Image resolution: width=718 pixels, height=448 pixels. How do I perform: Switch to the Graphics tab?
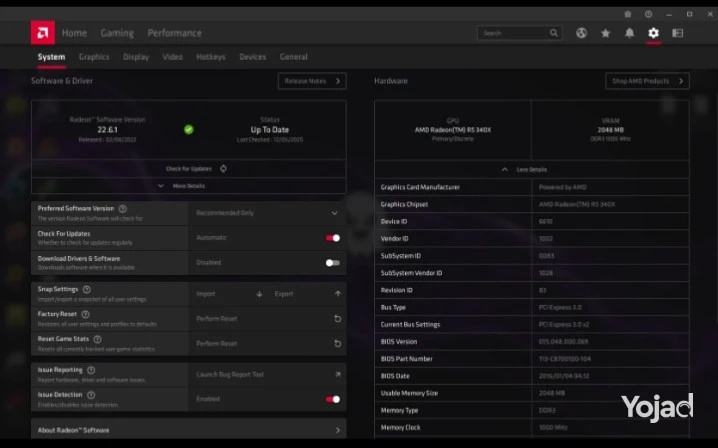94,57
